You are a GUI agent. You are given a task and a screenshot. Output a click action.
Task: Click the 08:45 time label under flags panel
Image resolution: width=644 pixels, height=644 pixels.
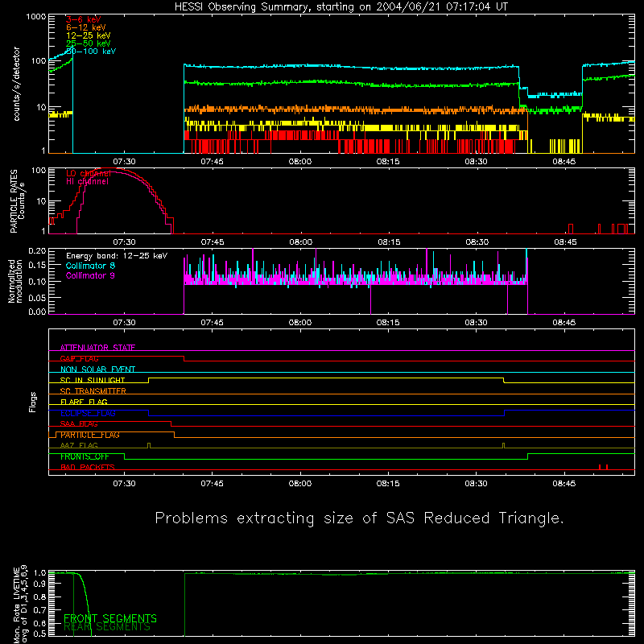pyautogui.click(x=564, y=484)
